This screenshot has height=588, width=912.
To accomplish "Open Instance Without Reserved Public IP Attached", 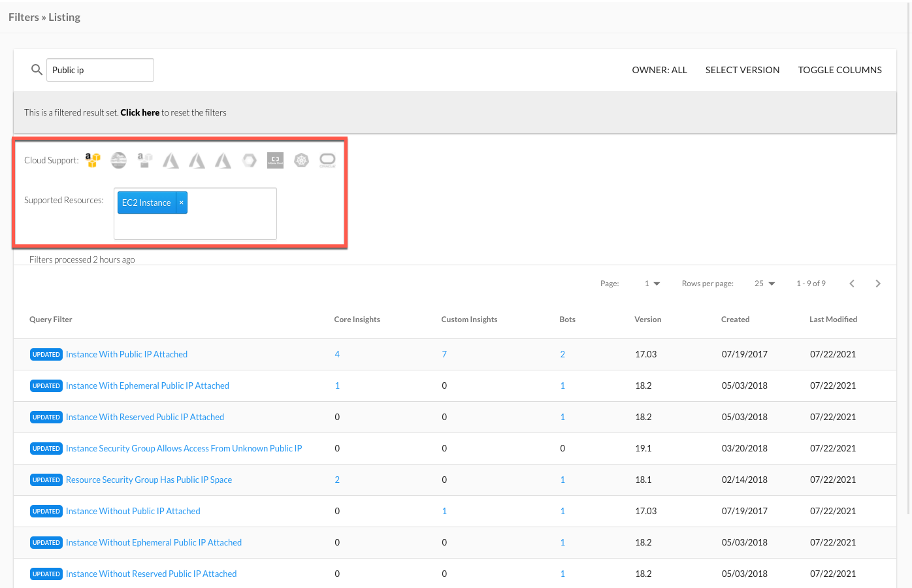I will (x=152, y=574).
